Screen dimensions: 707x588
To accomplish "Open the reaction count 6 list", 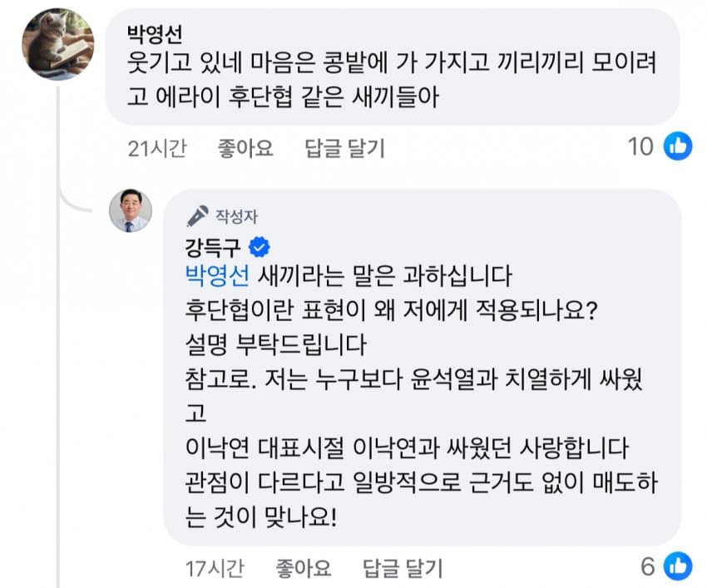I will 649,567.
